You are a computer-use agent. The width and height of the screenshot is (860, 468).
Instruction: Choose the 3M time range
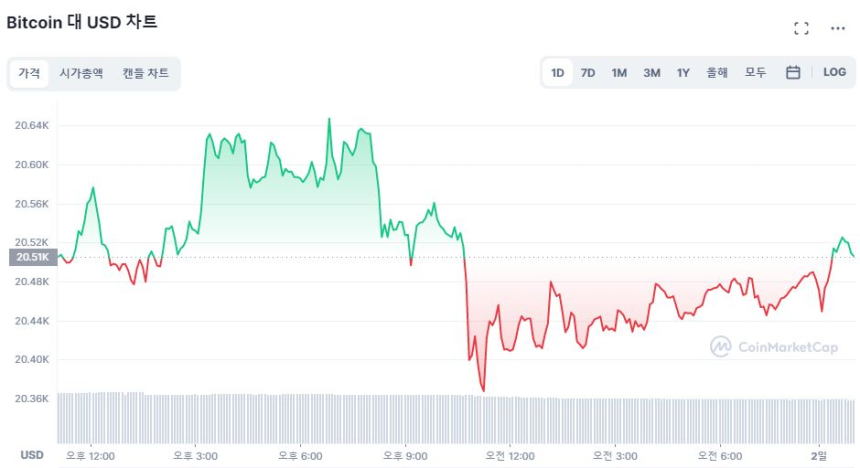651,72
